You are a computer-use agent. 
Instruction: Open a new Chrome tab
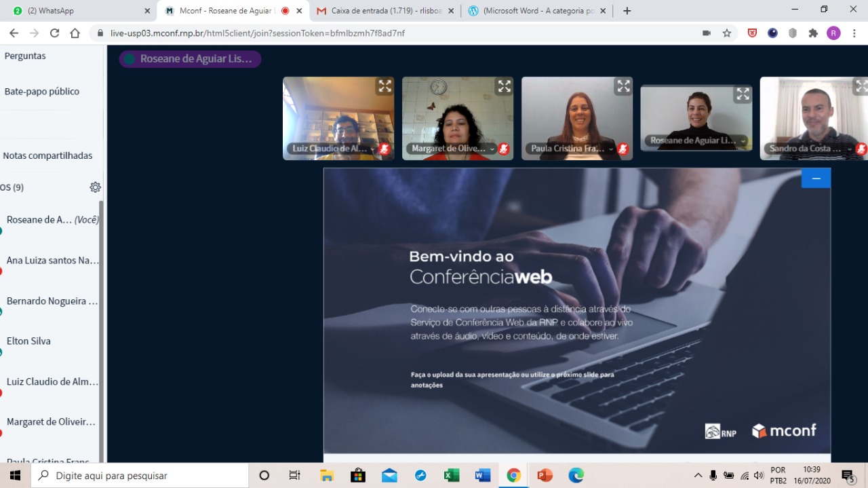627,11
